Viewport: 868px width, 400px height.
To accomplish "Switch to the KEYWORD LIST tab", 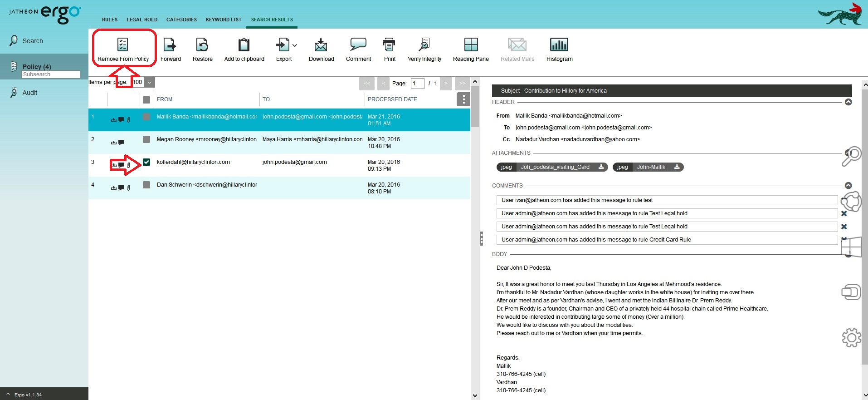I will (224, 20).
